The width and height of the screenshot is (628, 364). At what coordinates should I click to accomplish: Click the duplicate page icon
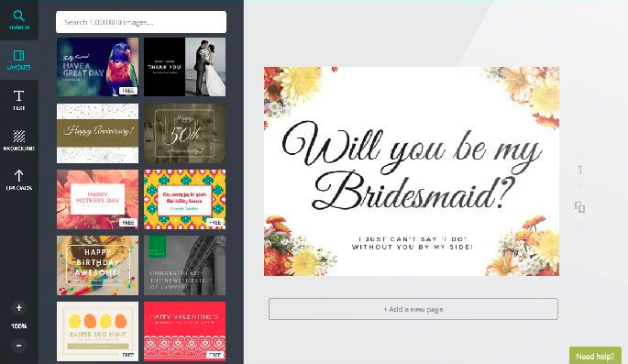(579, 207)
